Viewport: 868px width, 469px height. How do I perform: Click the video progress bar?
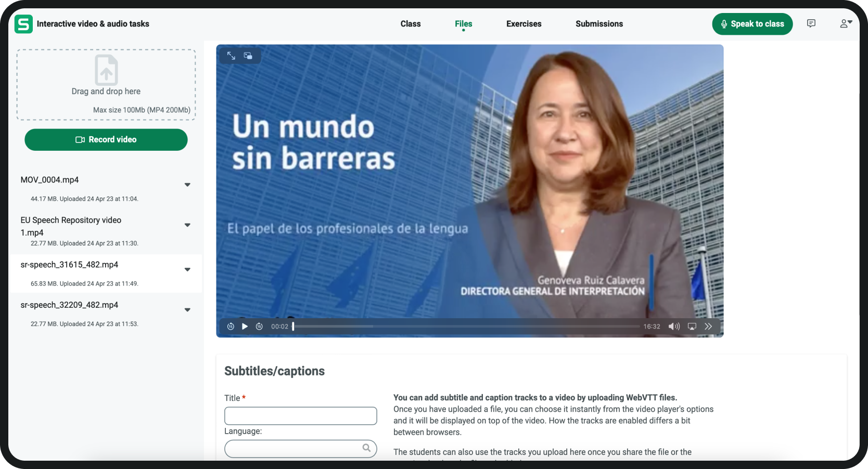pyautogui.click(x=466, y=327)
